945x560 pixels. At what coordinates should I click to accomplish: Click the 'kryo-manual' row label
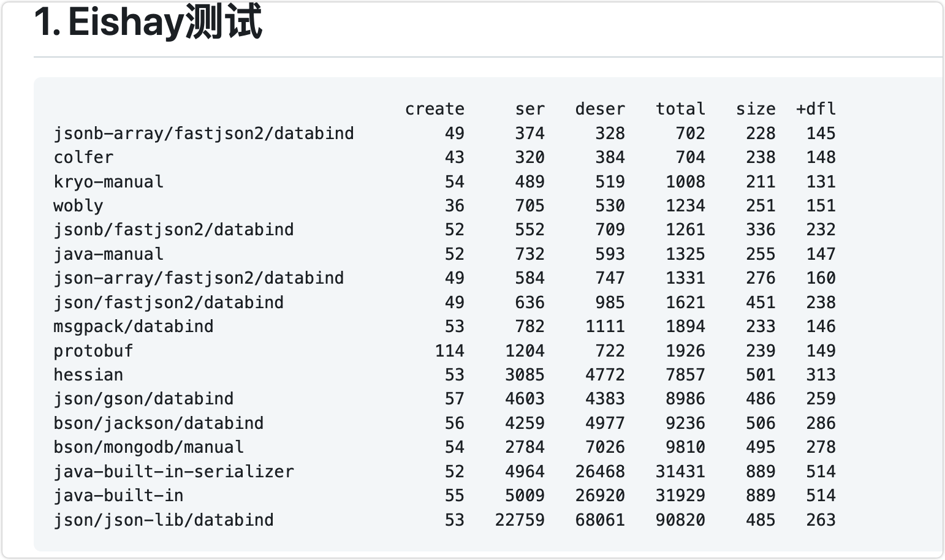(x=108, y=182)
